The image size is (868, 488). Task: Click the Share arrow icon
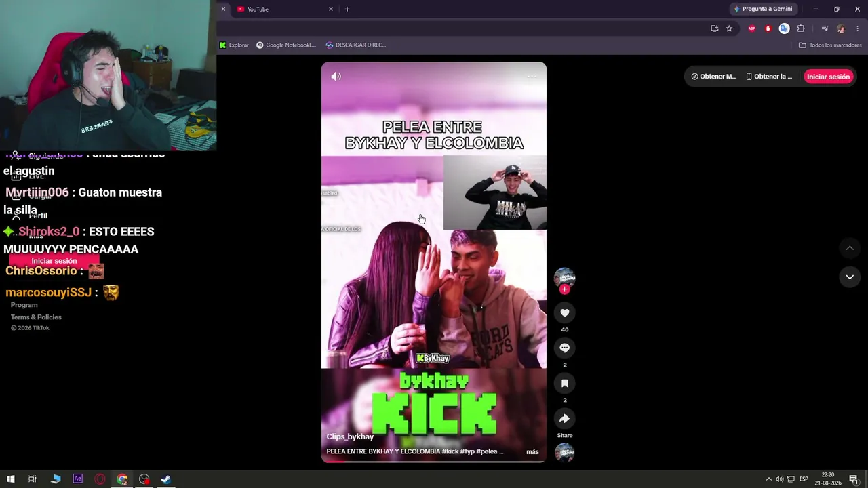(564, 418)
